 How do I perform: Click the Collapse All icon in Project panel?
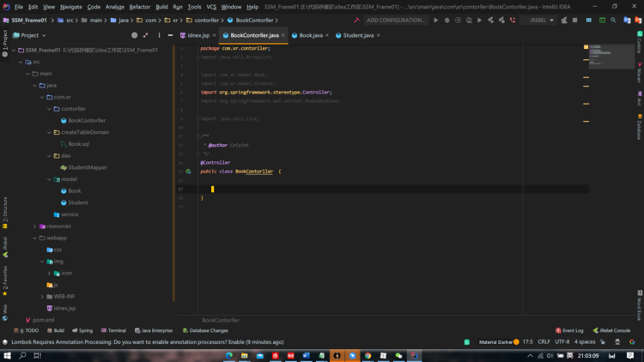(145, 35)
